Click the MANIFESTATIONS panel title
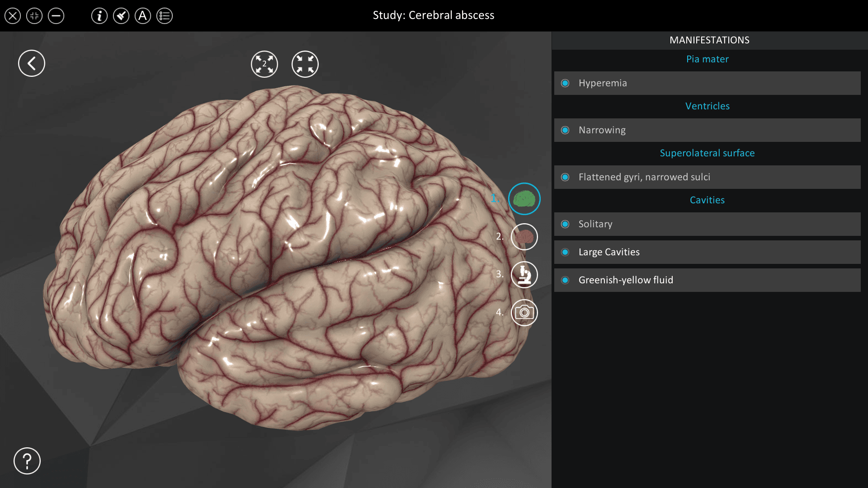Viewport: 868px width, 488px height. [x=709, y=40]
